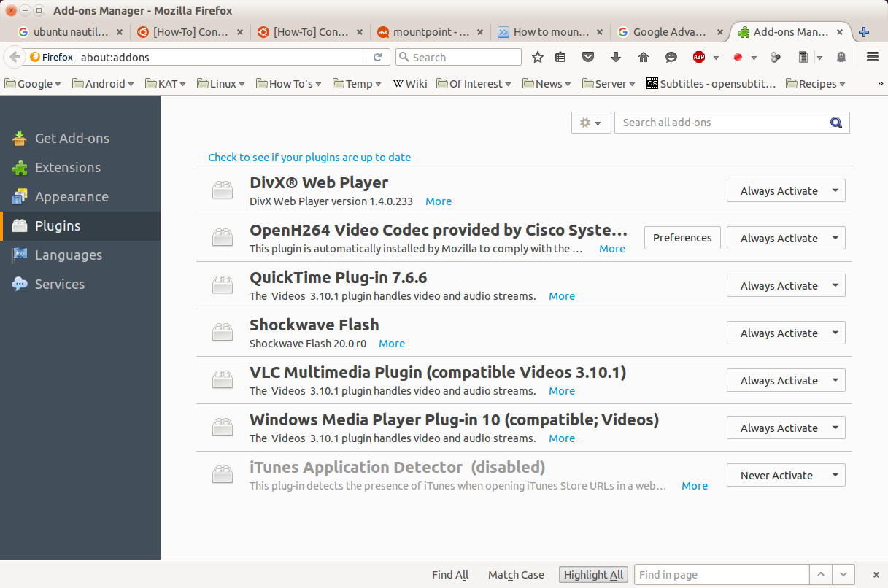Click the Find in page field
The height and width of the screenshot is (588, 888).
(722, 575)
